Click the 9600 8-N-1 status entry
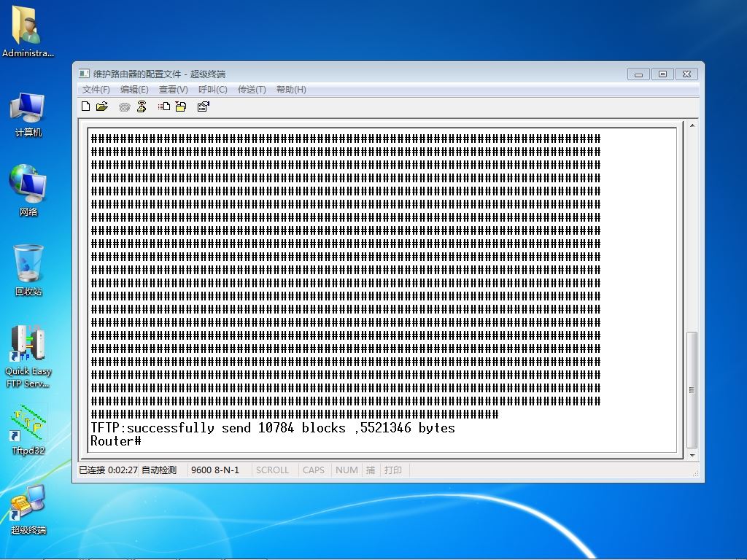 click(x=215, y=470)
